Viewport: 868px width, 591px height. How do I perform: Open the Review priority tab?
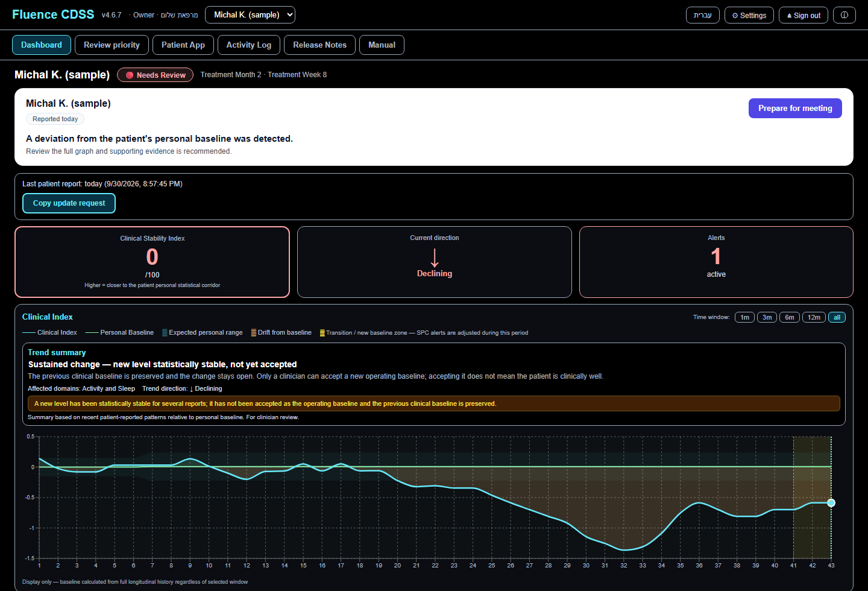112,45
